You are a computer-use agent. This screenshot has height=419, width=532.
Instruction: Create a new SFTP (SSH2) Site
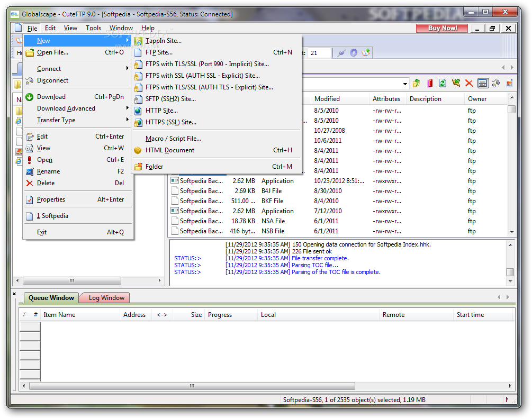click(217, 98)
